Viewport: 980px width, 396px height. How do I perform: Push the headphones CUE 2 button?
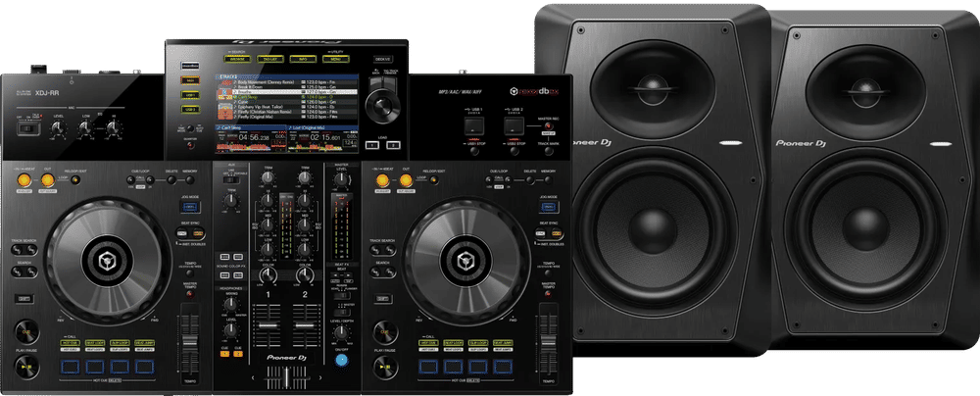237,354
